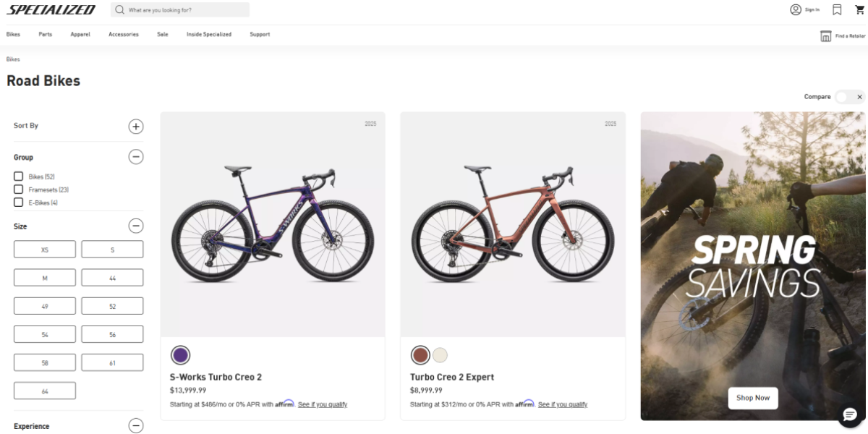
Task: Select size 56 filter
Action: pos(112,334)
